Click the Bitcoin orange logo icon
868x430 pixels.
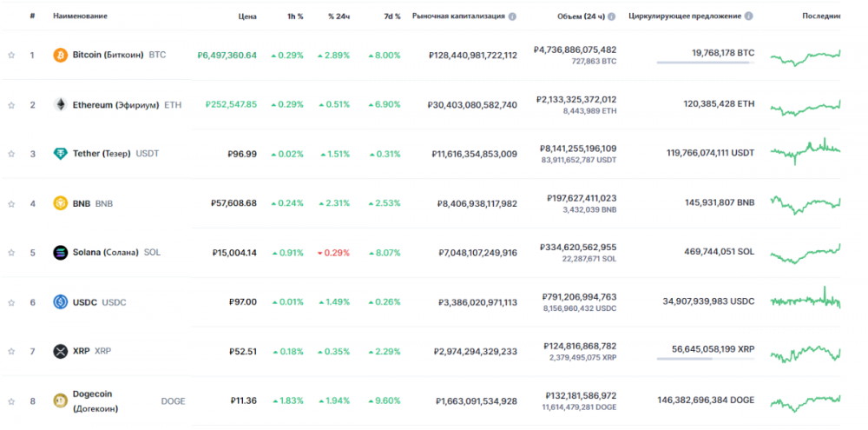coord(61,56)
